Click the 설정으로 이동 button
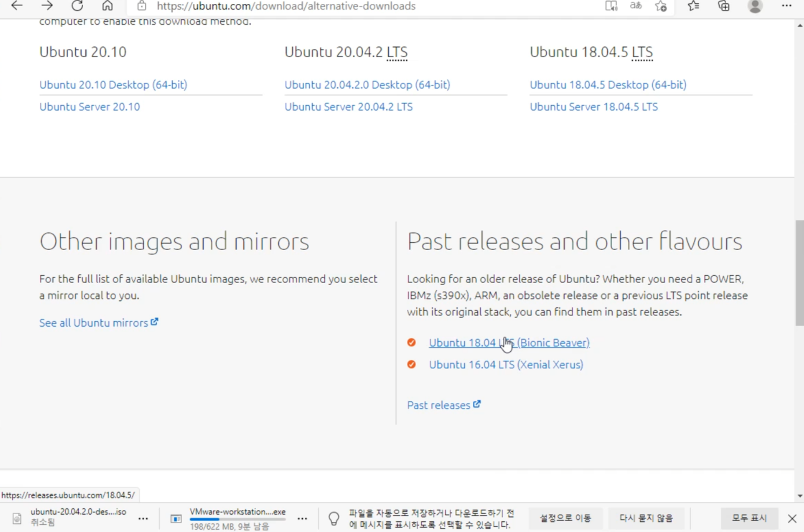Screen dimensions: 804x532 click(x=566, y=518)
